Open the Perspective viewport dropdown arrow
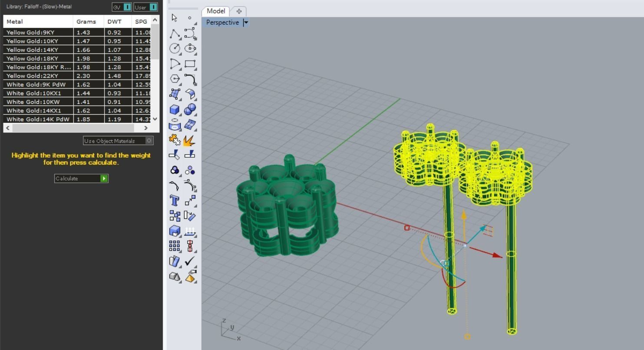 pyautogui.click(x=246, y=23)
